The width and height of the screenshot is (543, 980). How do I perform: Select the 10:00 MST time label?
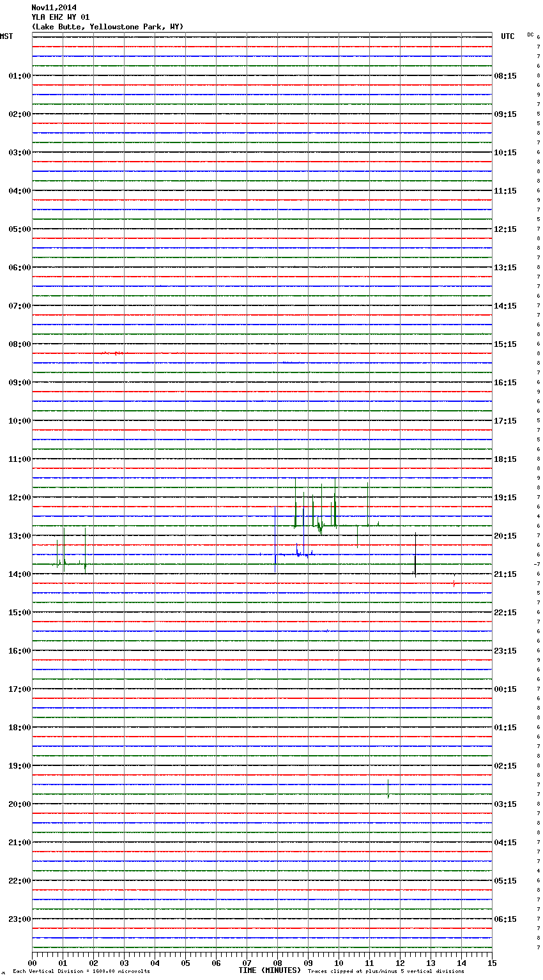19,421
